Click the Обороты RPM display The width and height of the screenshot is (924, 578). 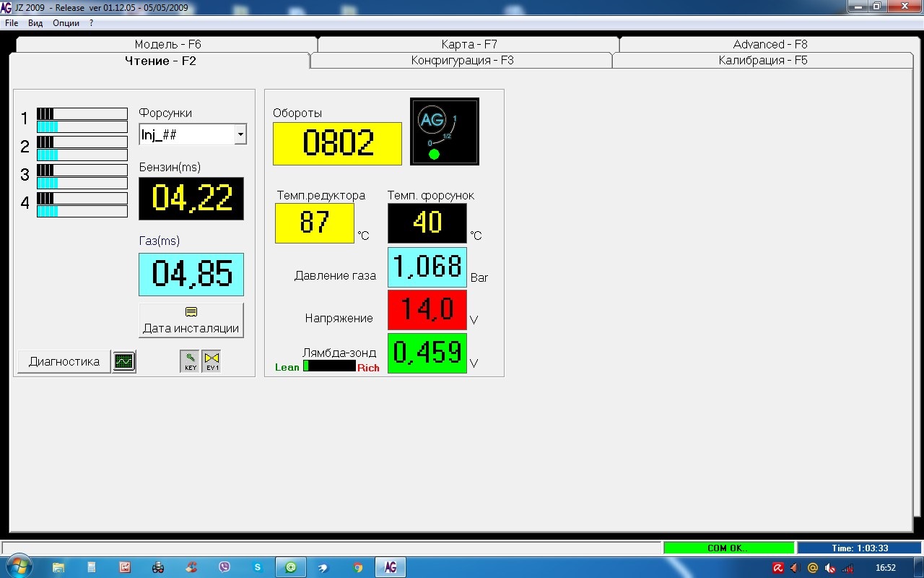pyautogui.click(x=337, y=143)
